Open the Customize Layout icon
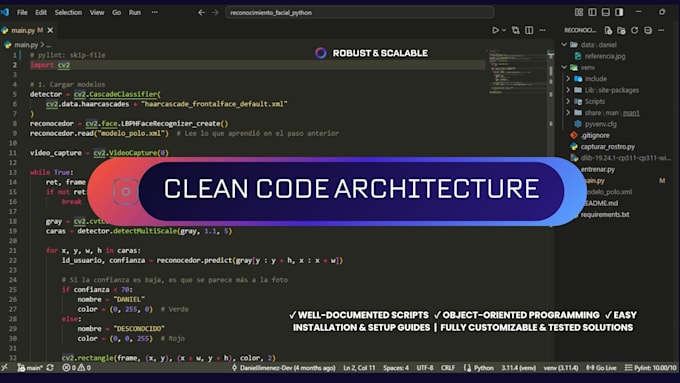 (579, 12)
